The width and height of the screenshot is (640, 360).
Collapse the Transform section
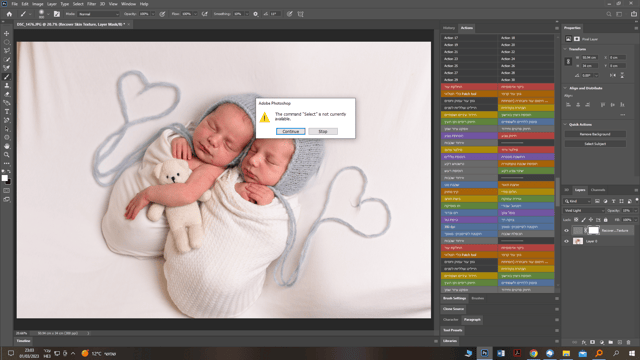(x=565, y=49)
